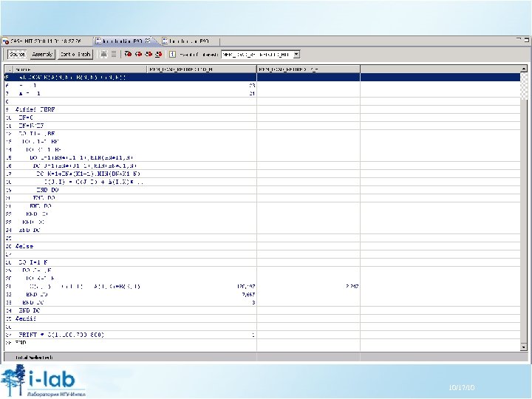
Task: Click the Source view button
Action: pyautogui.click(x=17, y=54)
